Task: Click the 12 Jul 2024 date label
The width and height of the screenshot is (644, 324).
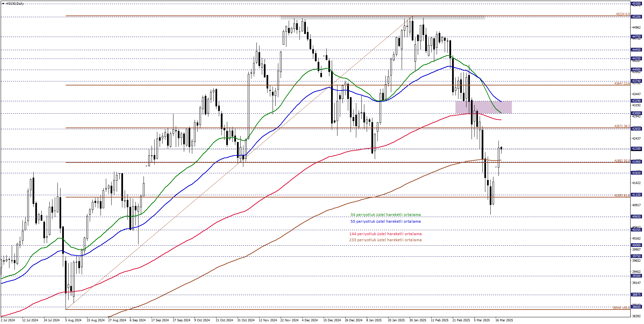Action: tap(30, 320)
